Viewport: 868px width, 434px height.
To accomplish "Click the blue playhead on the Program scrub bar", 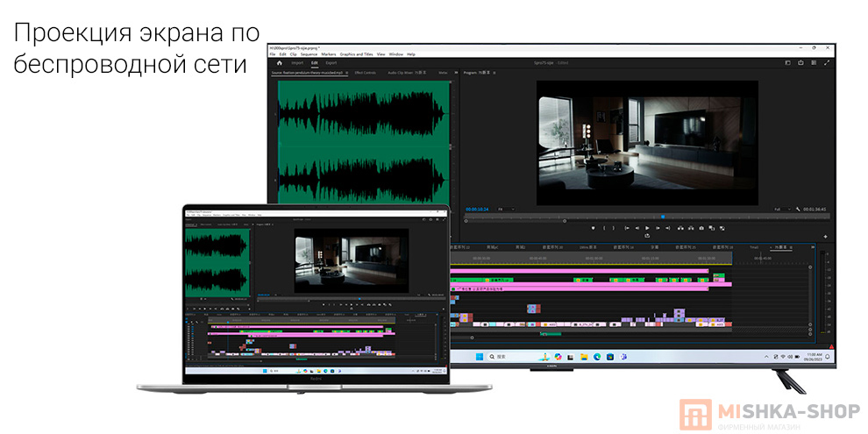I will pyautogui.click(x=662, y=217).
